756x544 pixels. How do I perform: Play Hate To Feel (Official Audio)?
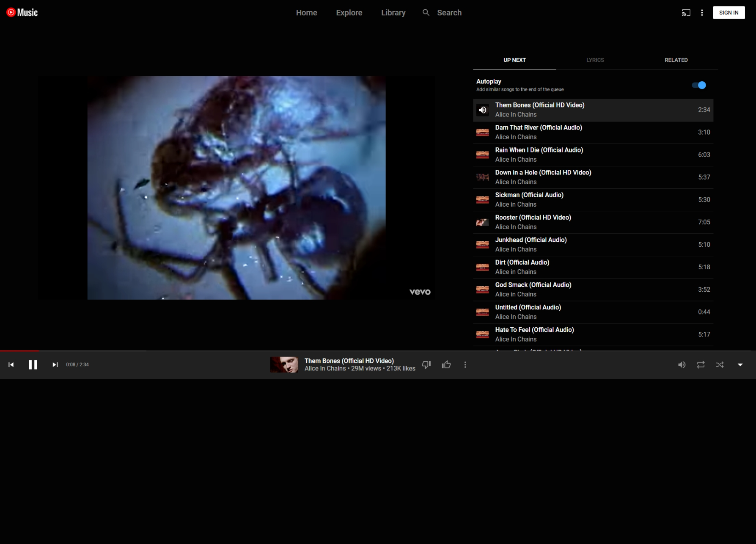(593, 334)
